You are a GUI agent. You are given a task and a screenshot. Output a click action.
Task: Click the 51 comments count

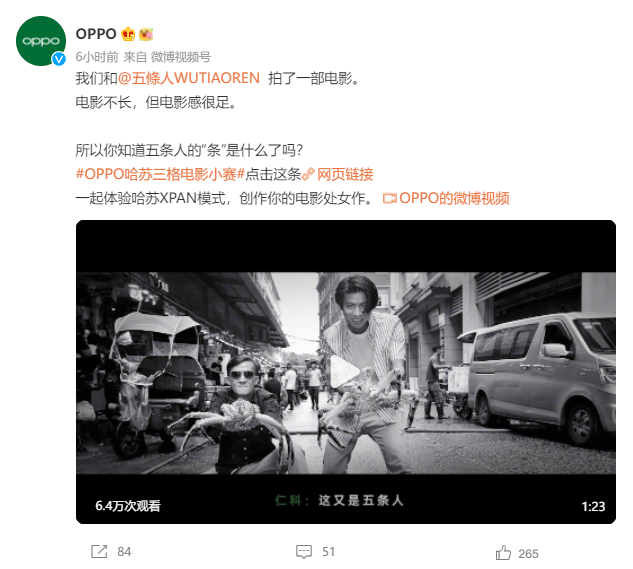328,552
